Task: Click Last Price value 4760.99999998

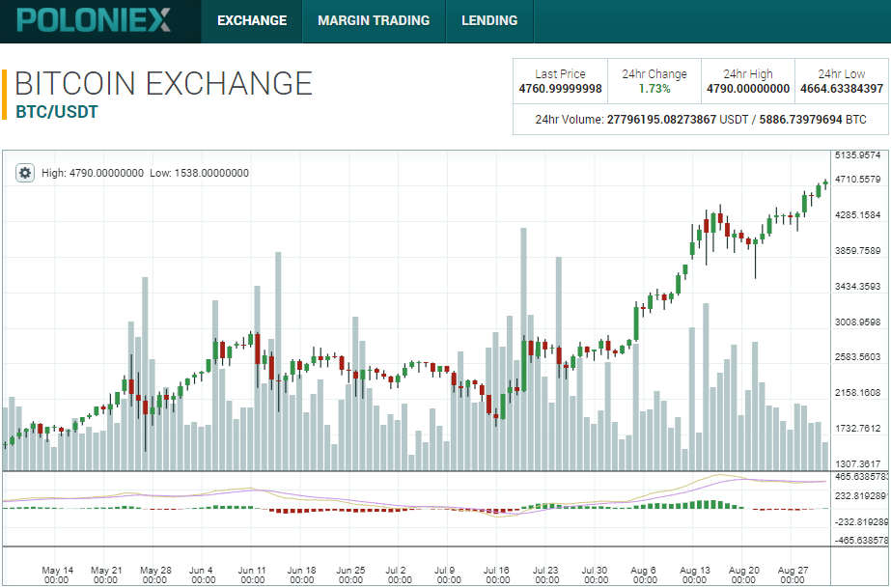Action: (560, 89)
